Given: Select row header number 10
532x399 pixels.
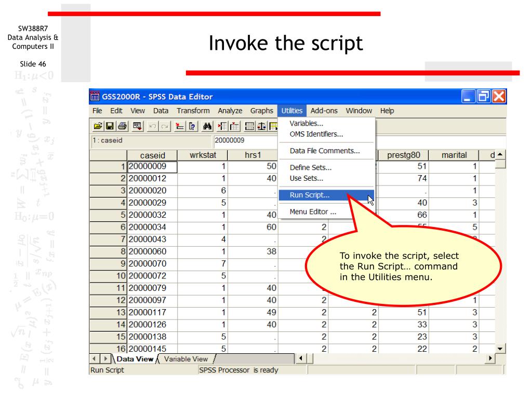Looking at the screenshot, I should click(x=108, y=276).
